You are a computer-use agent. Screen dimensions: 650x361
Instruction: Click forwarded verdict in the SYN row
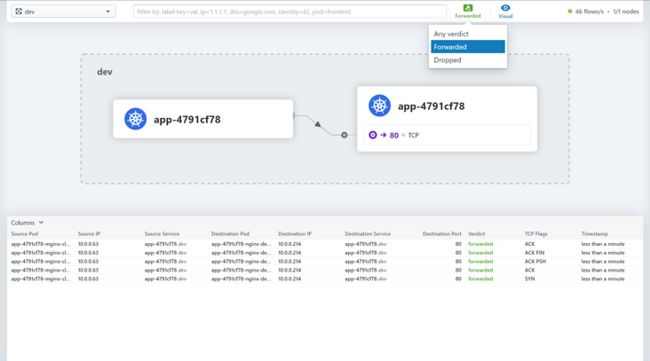[480, 279]
